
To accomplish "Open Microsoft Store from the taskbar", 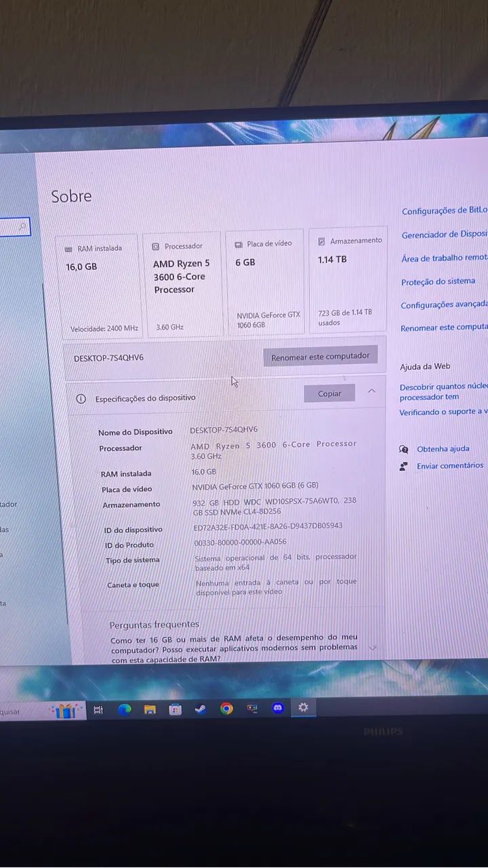I will (x=176, y=709).
